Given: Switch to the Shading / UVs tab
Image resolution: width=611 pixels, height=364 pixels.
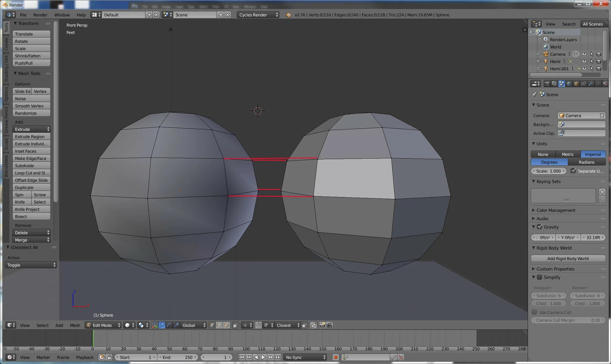Looking at the screenshot, I should [x=6, y=69].
